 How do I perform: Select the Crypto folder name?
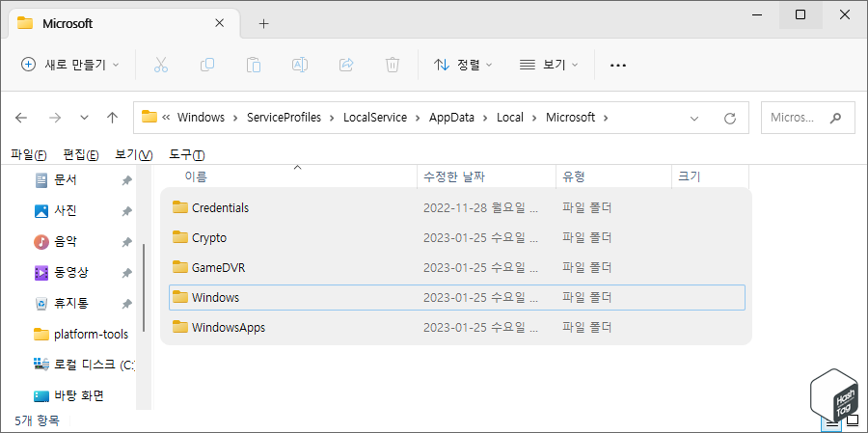click(x=209, y=237)
